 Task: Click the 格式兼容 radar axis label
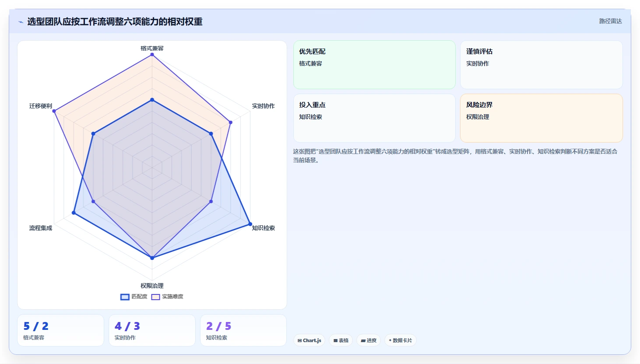pyautogui.click(x=152, y=48)
